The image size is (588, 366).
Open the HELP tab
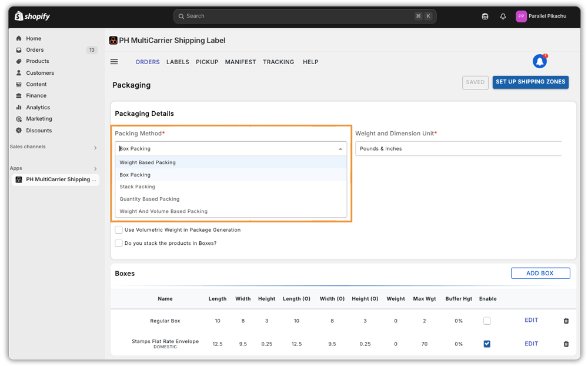pos(310,62)
